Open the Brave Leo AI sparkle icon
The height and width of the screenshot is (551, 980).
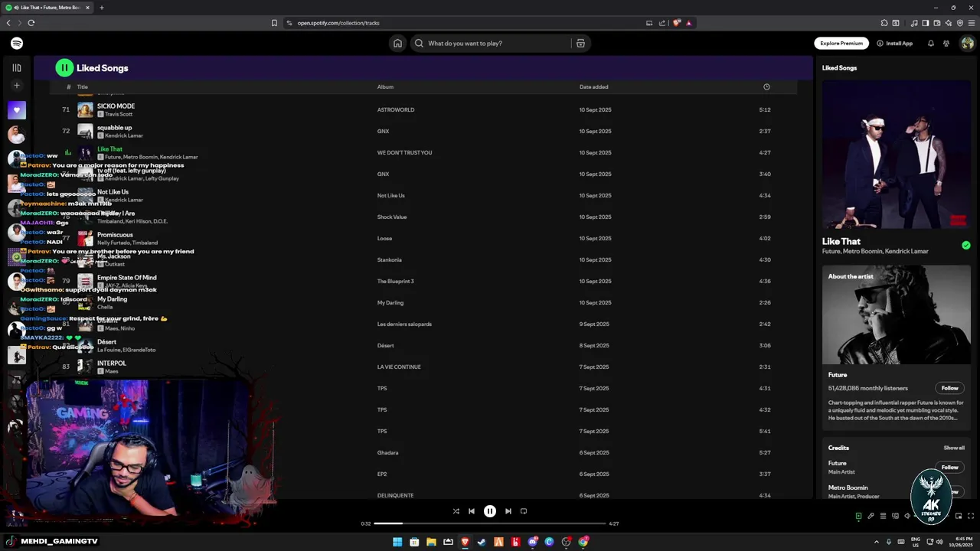pos(948,23)
